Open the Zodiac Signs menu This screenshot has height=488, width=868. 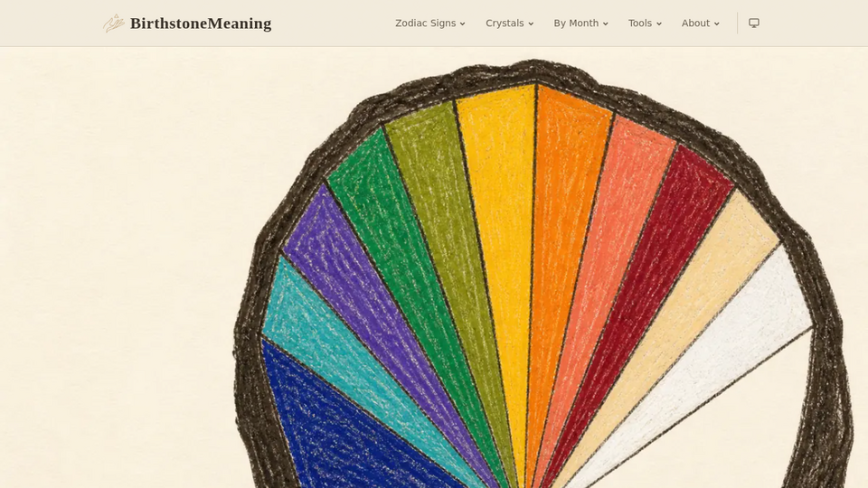430,23
